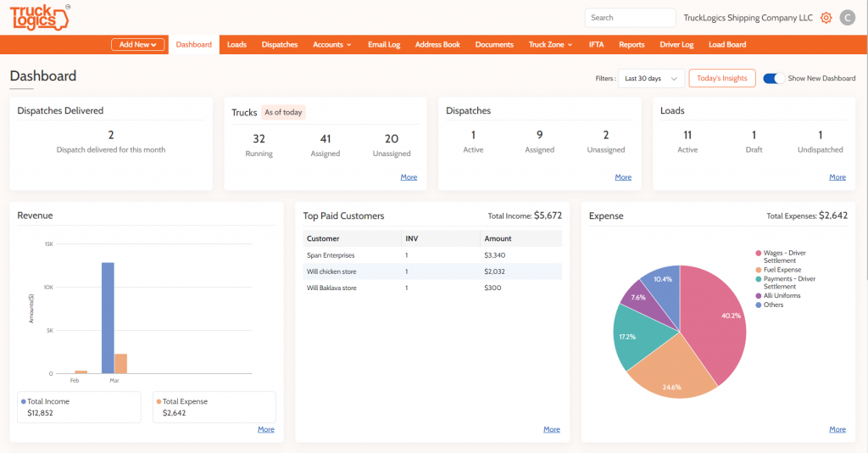
Task: Click the 9 Assigned dispatches count
Action: (x=539, y=135)
